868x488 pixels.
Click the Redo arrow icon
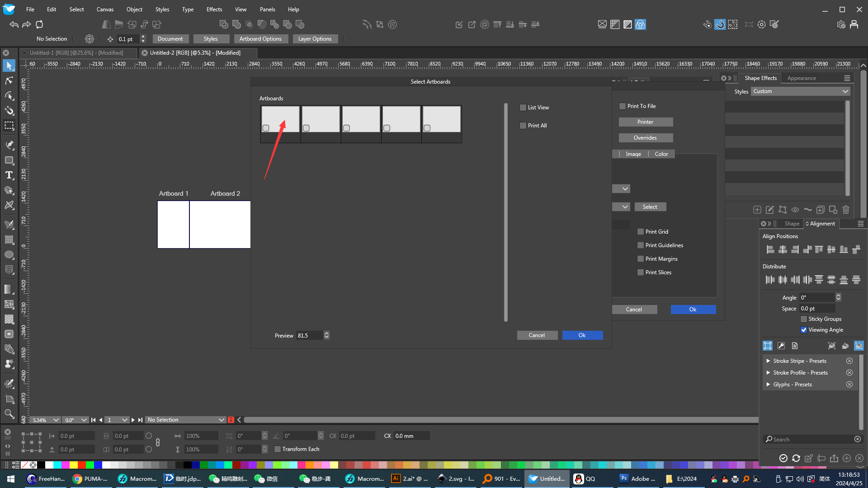pos(27,24)
